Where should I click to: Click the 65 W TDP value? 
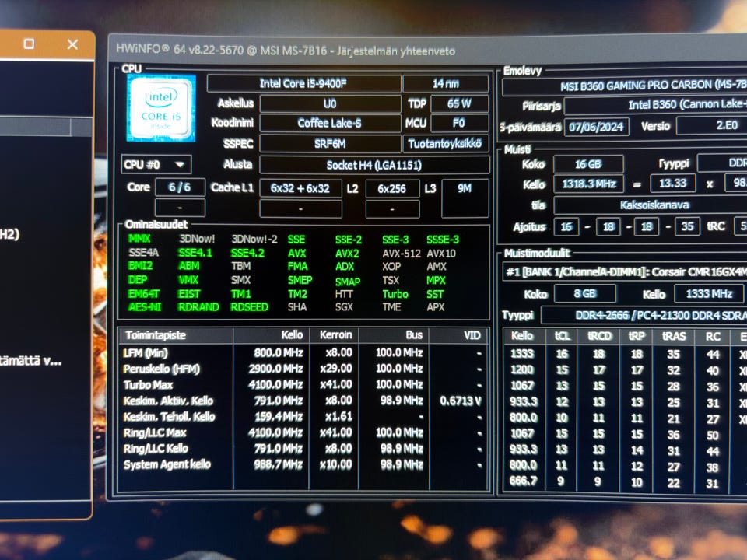click(x=459, y=103)
